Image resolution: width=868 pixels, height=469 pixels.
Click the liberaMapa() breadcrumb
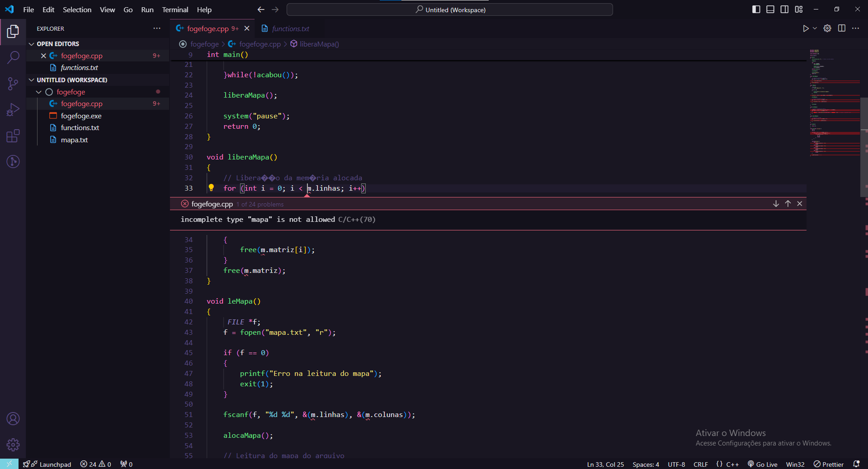tap(319, 44)
